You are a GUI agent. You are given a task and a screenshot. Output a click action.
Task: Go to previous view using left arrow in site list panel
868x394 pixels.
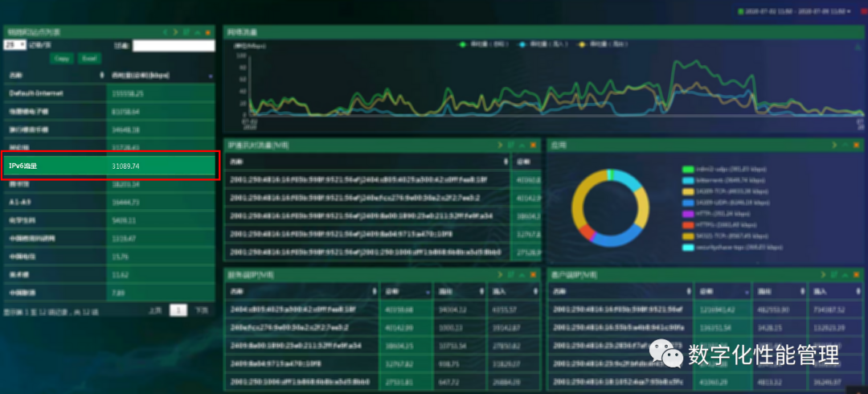(x=165, y=33)
